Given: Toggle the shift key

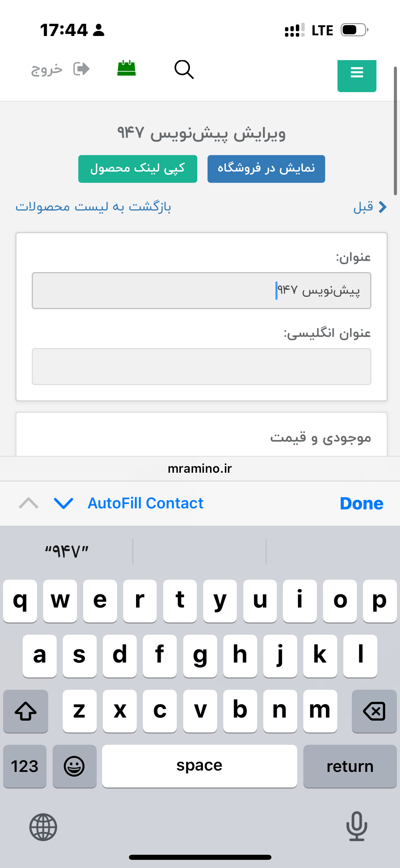Looking at the screenshot, I should [x=25, y=711].
